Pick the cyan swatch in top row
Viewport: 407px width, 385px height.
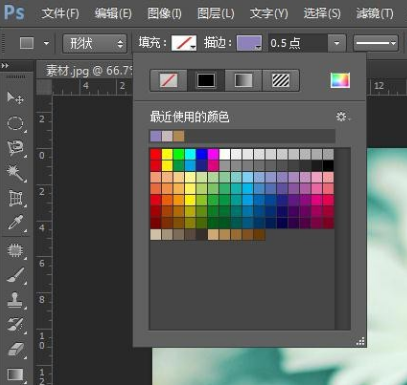pos(190,154)
